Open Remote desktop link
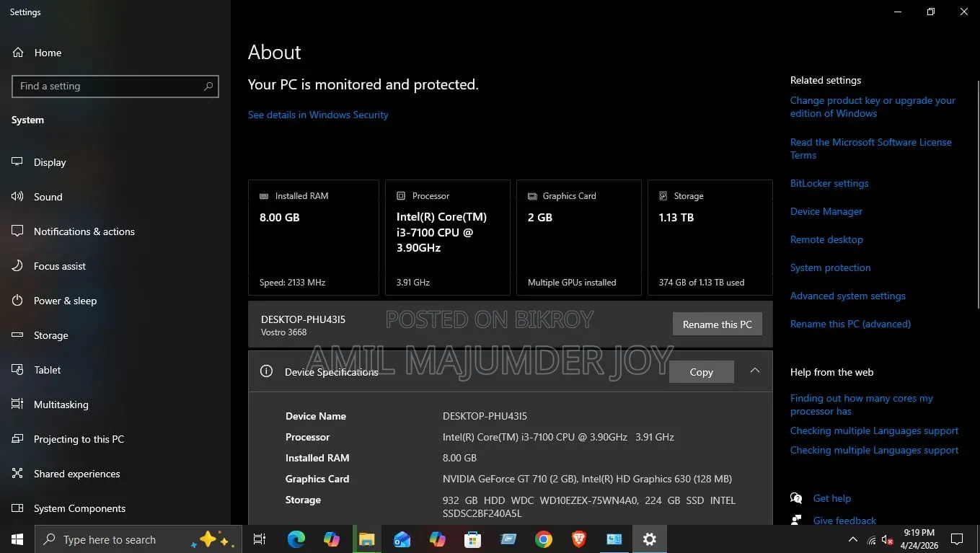The width and height of the screenshot is (980, 553). pyautogui.click(x=826, y=239)
